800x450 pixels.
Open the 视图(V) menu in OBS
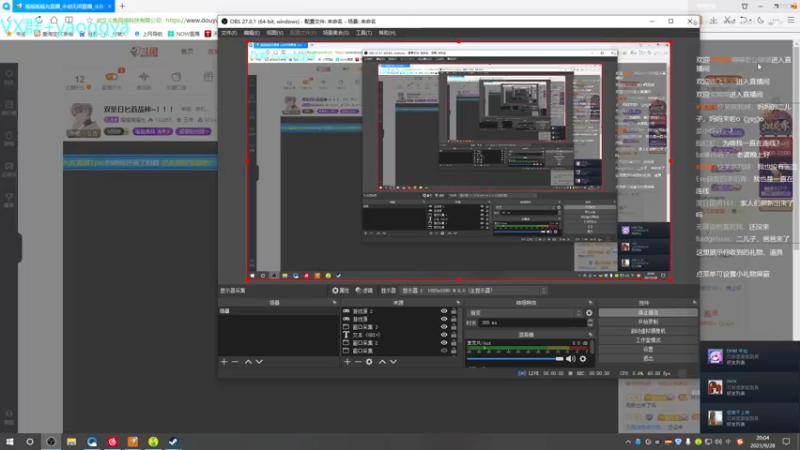coord(274,33)
